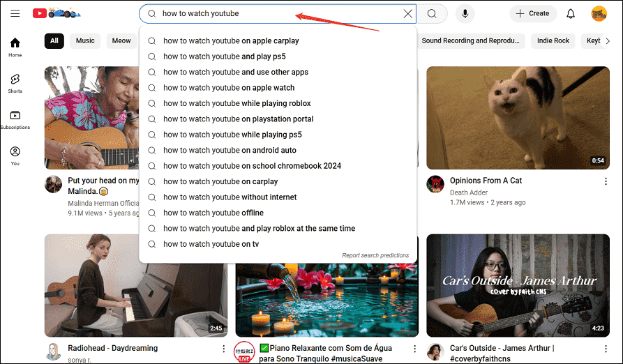Screen dimensions: 623x364
Task: Click Report search predictions link
Action: tap(375, 255)
